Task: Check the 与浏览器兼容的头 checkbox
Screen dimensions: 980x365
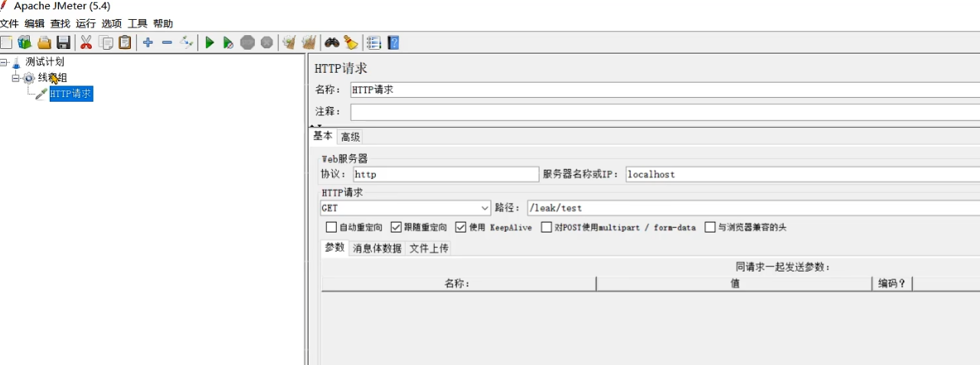Action: 710,227
